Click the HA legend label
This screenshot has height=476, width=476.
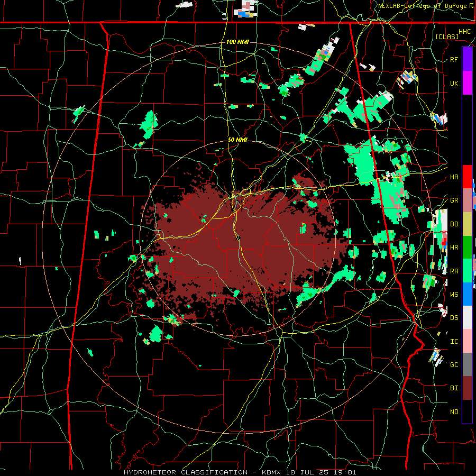tap(454, 177)
